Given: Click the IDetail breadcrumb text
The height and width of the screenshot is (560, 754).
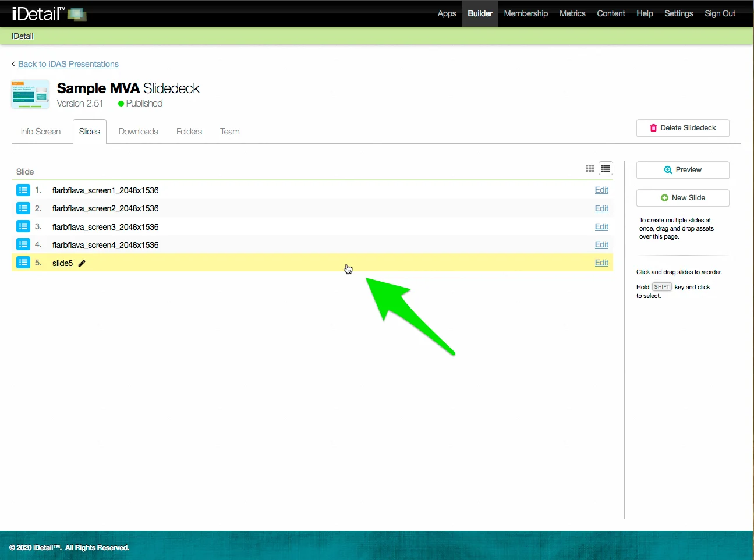Looking at the screenshot, I should [x=23, y=36].
